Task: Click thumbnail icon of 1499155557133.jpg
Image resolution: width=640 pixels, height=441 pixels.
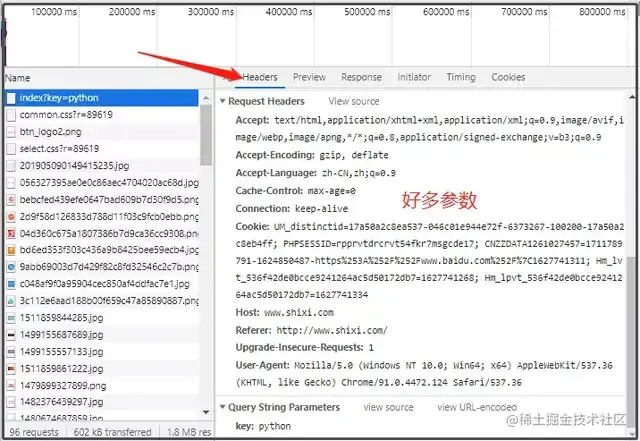Action: click(x=11, y=352)
